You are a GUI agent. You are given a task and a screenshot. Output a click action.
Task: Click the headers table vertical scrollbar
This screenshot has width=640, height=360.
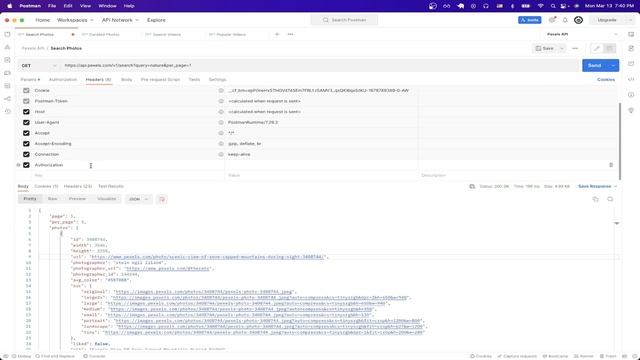point(620,141)
